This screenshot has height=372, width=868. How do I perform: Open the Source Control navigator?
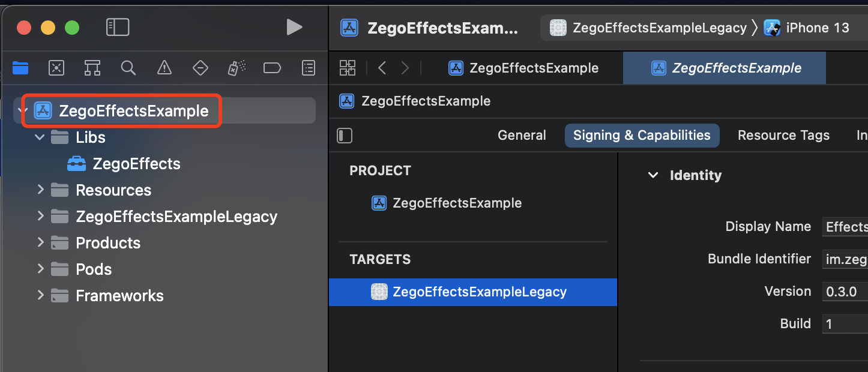pos(56,68)
